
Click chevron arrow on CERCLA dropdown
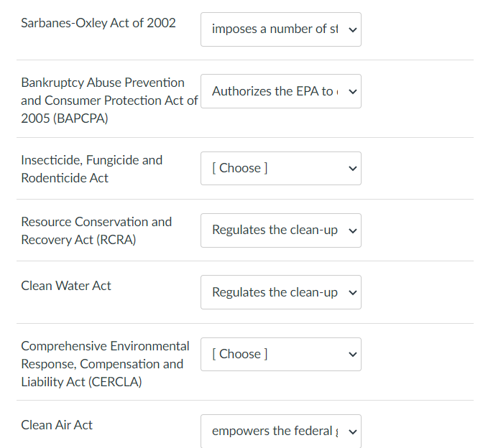[x=351, y=355]
